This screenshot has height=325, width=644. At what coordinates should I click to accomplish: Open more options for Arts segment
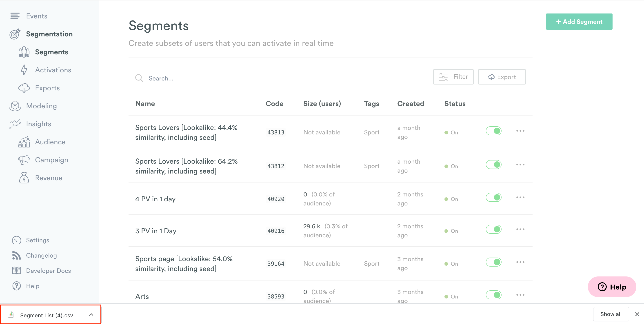point(520,295)
